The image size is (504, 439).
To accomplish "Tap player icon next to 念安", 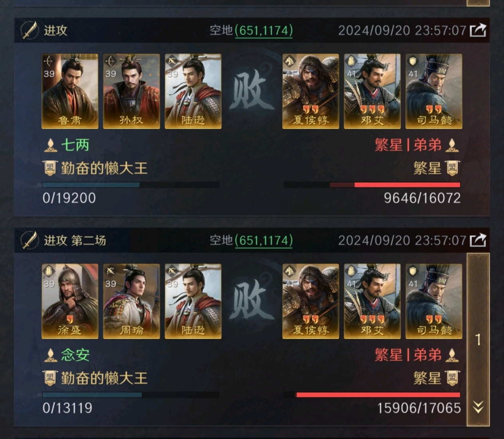I will pos(50,355).
